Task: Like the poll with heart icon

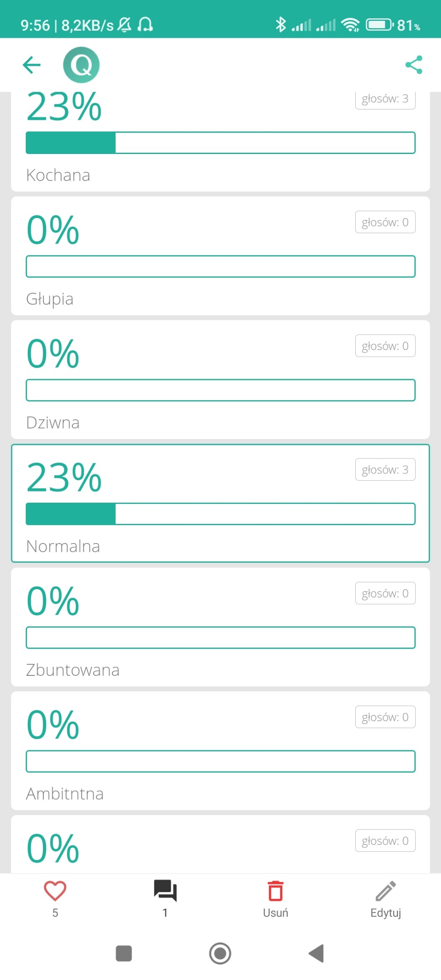Action: [x=55, y=891]
